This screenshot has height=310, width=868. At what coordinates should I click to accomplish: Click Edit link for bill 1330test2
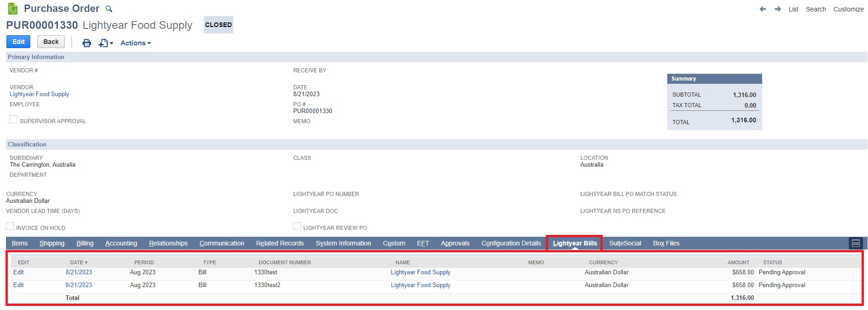(x=18, y=285)
